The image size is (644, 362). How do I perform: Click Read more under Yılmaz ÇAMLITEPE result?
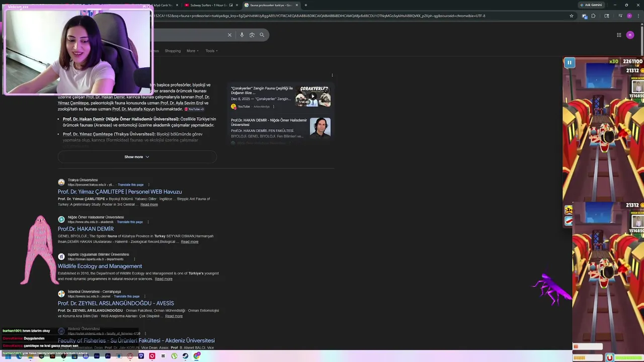149,205
